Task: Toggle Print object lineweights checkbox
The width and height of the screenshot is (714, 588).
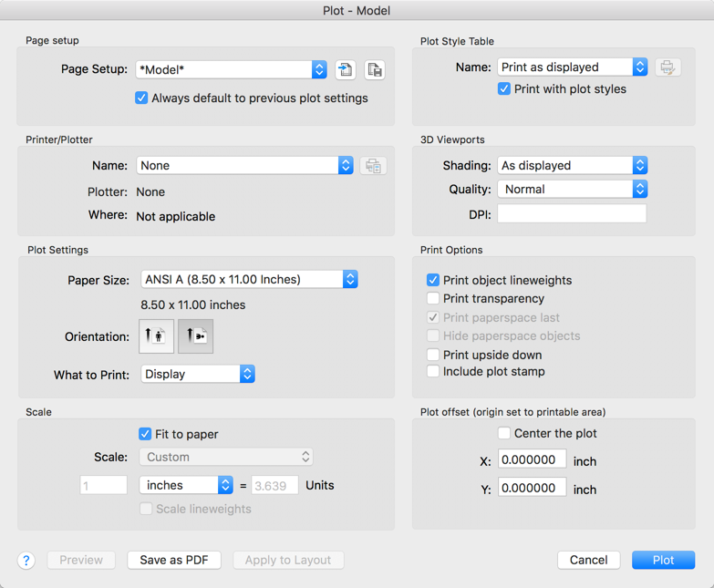Action: pyautogui.click(x=433, y=281)
